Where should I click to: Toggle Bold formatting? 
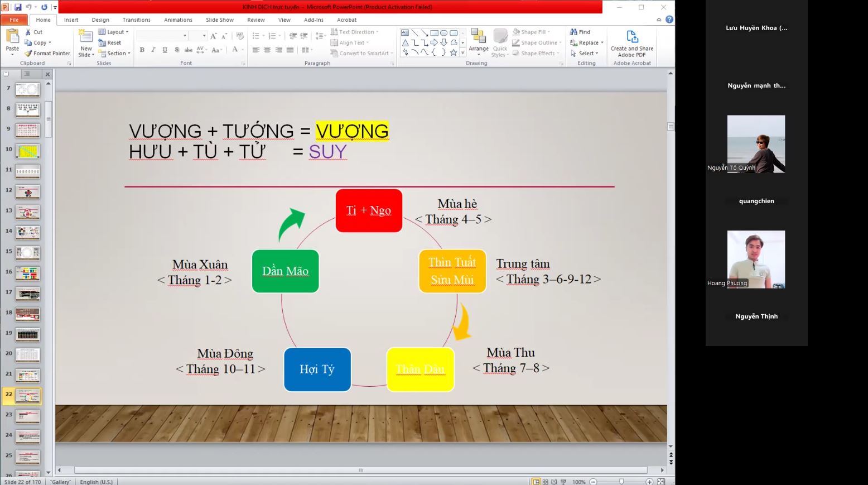142,50
